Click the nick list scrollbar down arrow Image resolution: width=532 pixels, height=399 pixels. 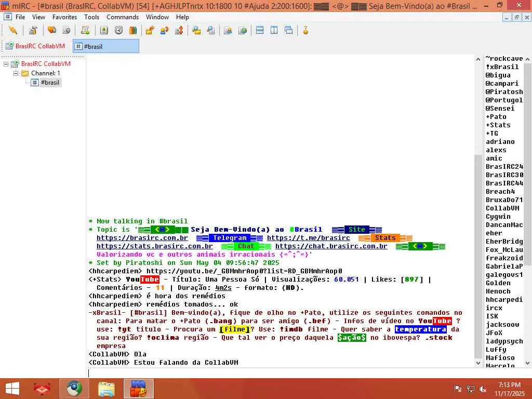click(x=528, y=363)
